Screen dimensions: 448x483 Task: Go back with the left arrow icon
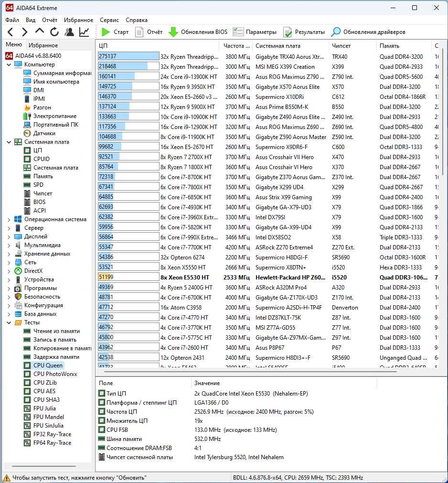point(11,32)
